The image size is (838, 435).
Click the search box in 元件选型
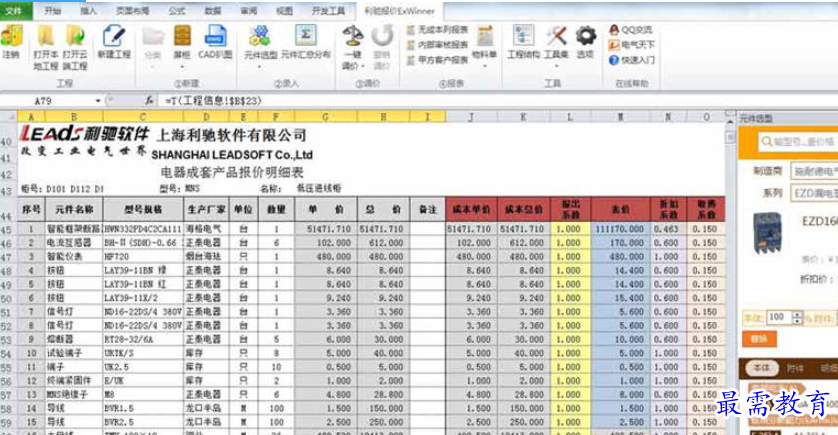(x=799, y=142)
